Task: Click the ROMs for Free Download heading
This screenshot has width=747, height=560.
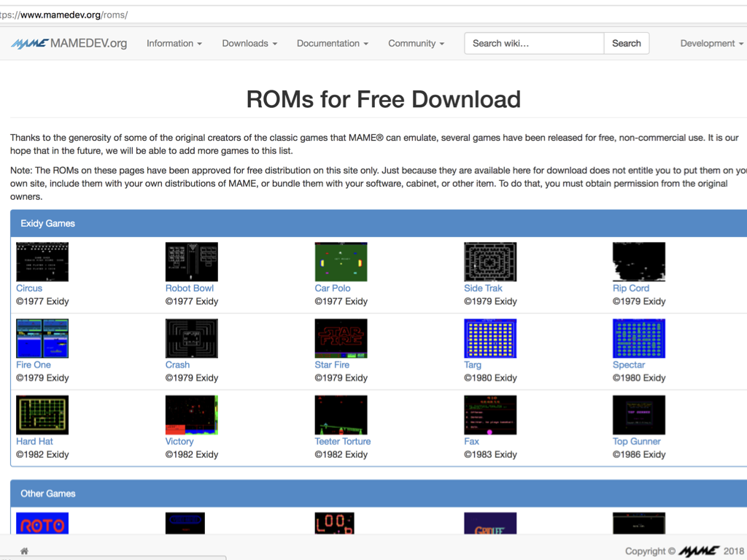Action: pyautogui.click(x=384, y=99)
